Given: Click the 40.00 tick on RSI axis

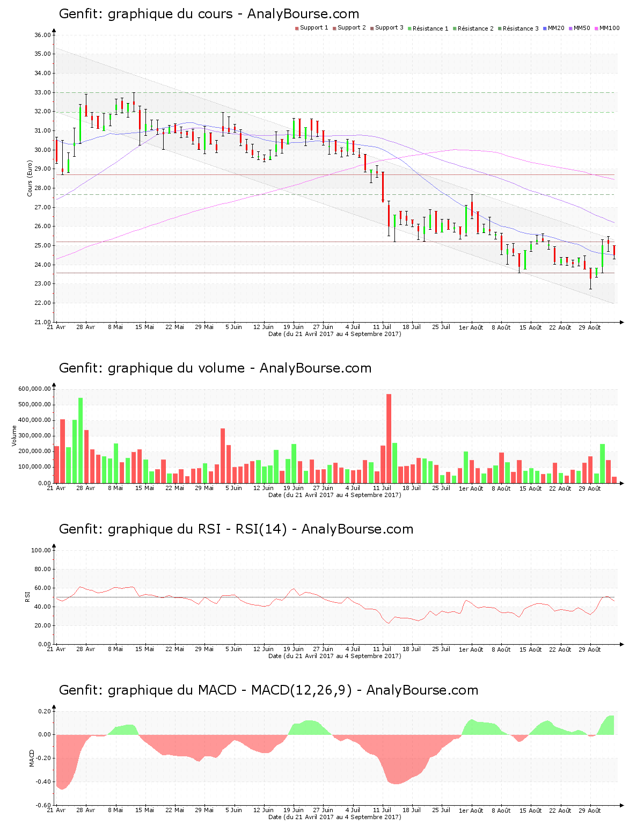Looking at the screenshot, I should point(42,607).
